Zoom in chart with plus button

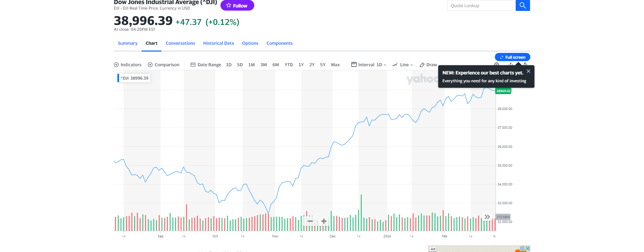point(324,221)
